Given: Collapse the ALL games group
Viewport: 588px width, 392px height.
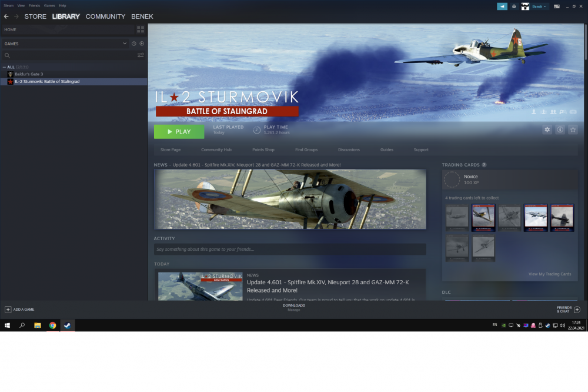Looking at the screenshot, I should point(4,67).
